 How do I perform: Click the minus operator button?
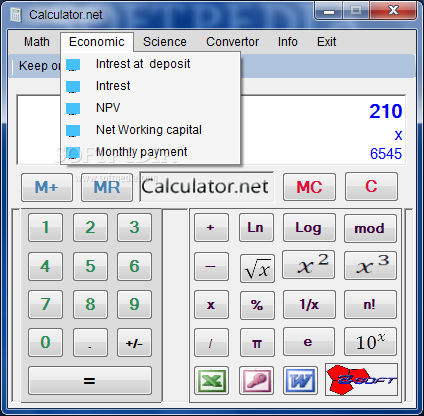click(x=211, y=266)
